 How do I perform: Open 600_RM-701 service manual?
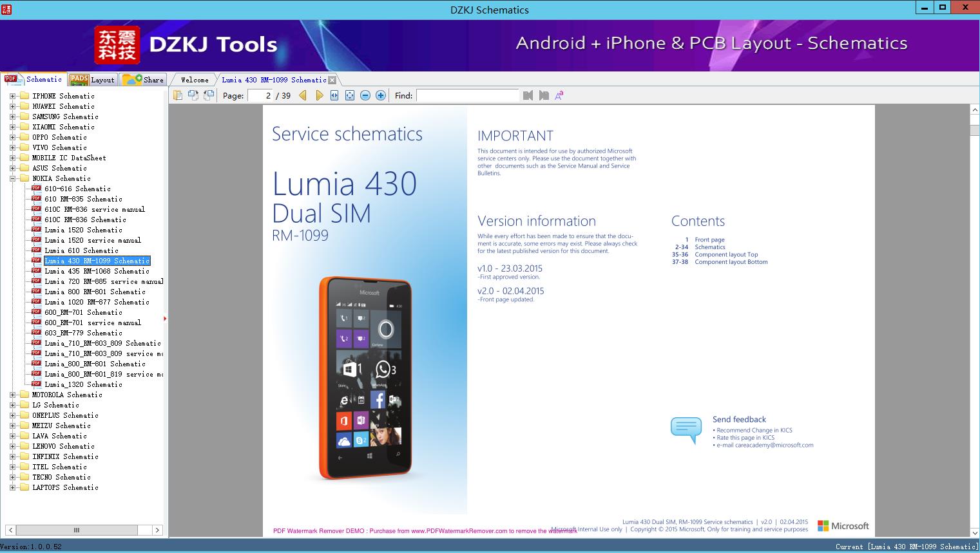(x=93, y=323)
